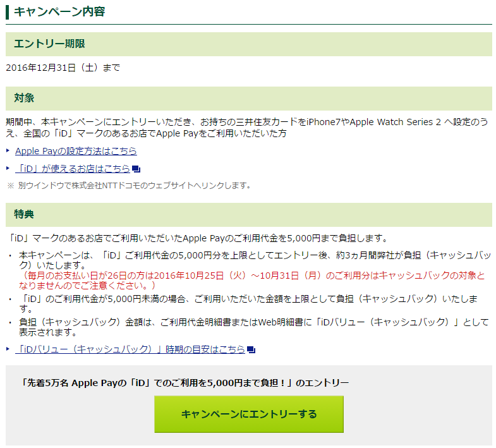
Task: Select the エントリー期限 section header
Action: click(x=249, y=44)
